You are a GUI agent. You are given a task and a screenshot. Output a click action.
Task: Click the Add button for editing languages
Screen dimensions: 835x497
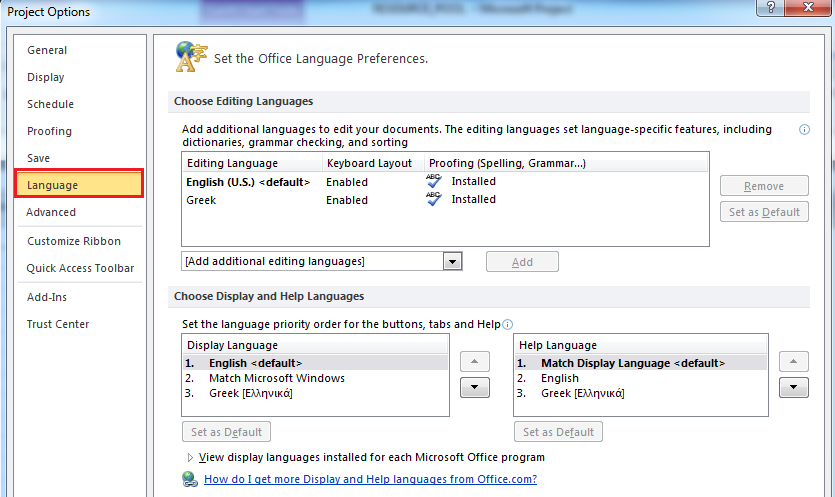click(x=522, y=262)
